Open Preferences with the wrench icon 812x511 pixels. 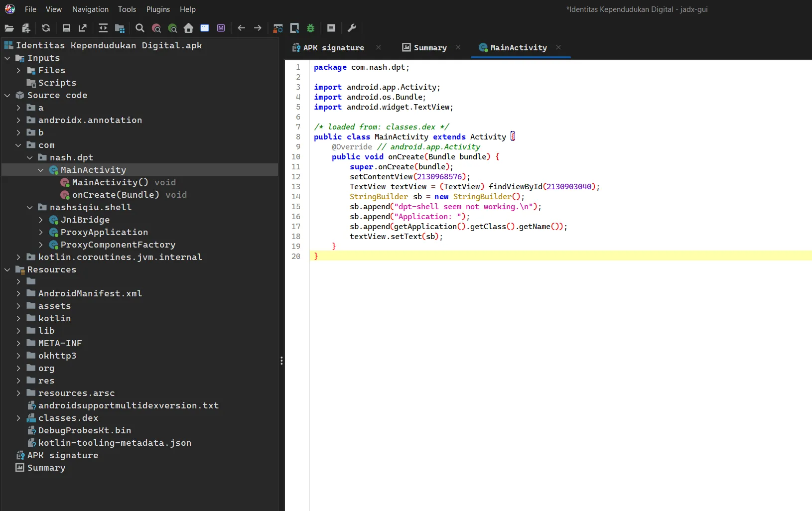(352, 28)
